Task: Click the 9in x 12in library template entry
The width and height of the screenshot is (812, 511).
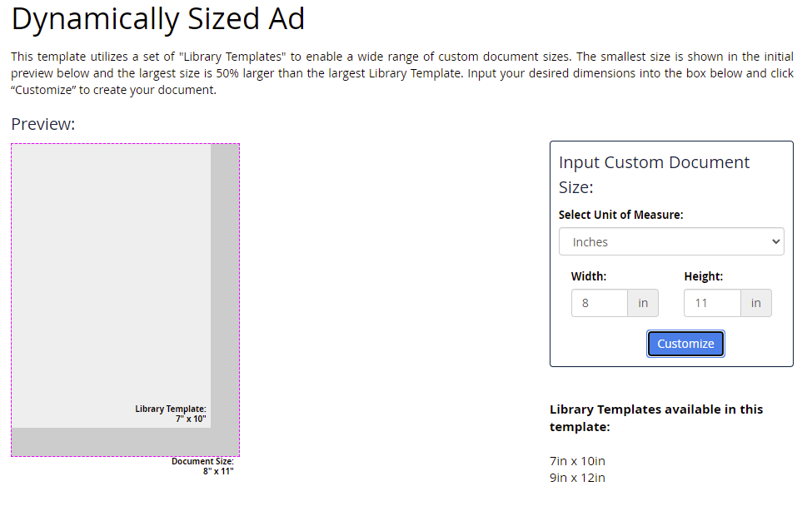Action: [x=577, y=478]
